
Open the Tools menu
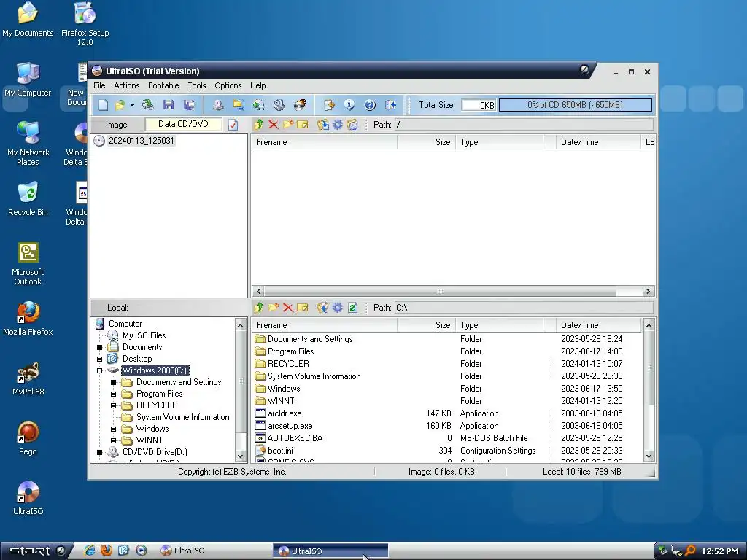point(197,85)
